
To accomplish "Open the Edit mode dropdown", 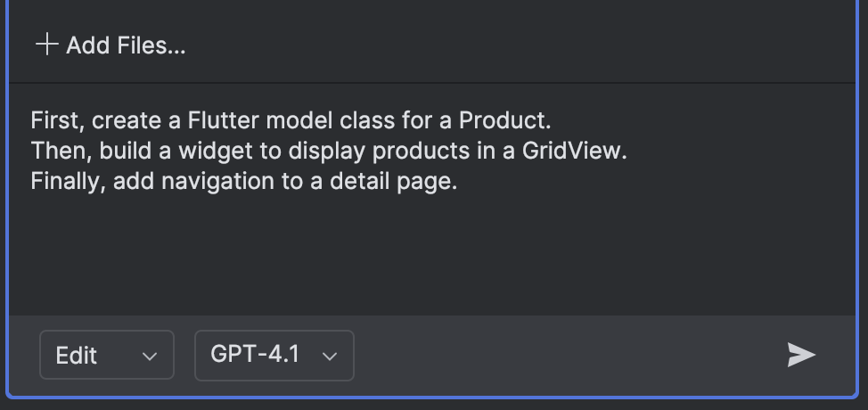I will pos(107,355).
